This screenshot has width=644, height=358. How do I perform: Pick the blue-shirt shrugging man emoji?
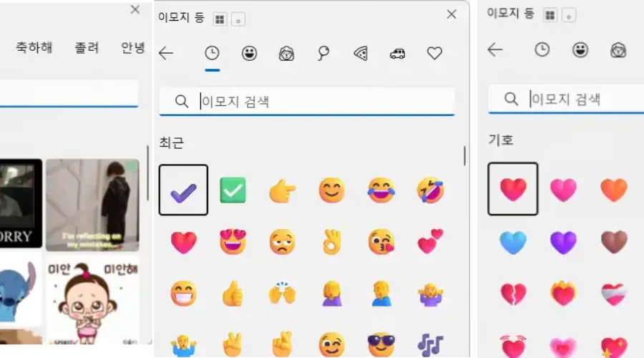point(183,345)
